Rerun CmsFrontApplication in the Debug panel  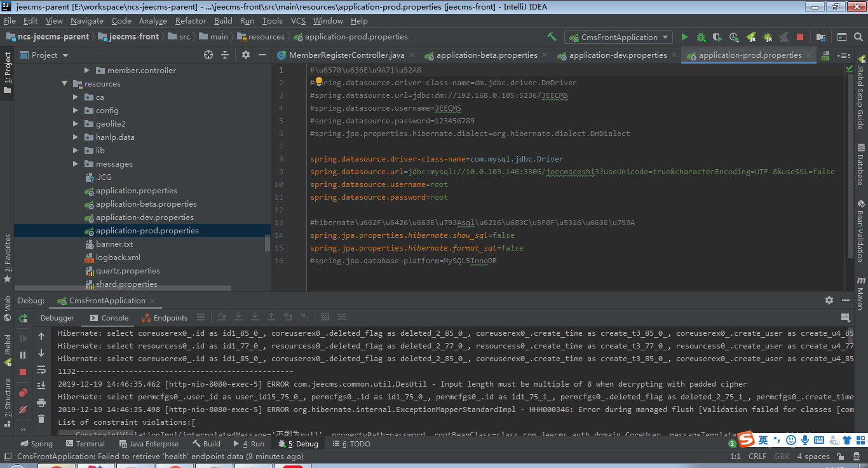point(23,318)
